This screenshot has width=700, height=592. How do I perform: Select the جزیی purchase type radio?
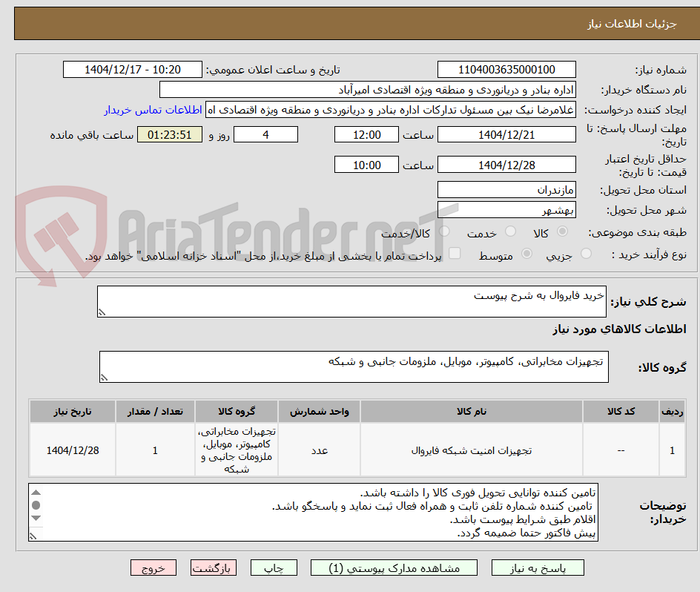coord(586,253)
